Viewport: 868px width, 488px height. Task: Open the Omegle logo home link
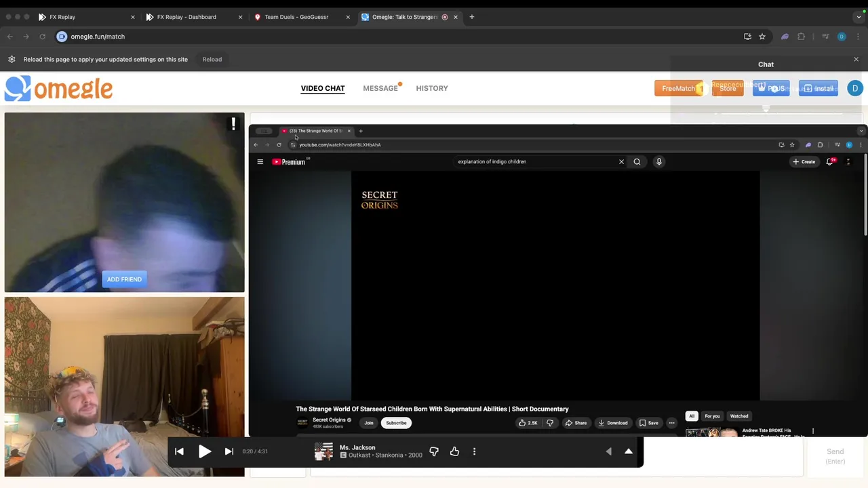(x=58, y=89)
